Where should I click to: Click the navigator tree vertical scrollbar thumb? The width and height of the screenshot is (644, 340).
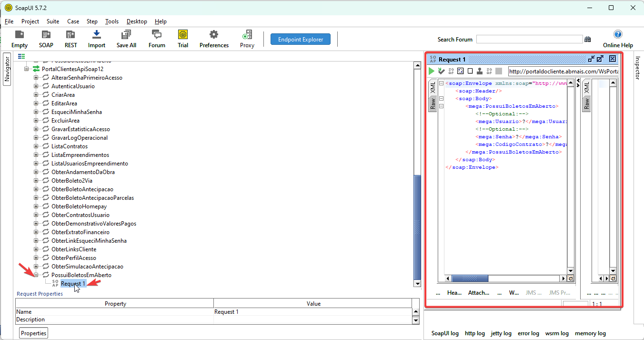(417, 227)
